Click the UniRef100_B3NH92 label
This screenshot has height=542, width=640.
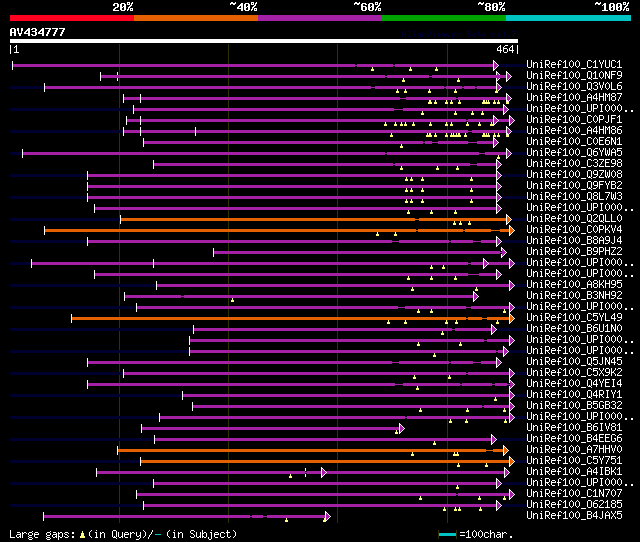(x=574, y=296)
